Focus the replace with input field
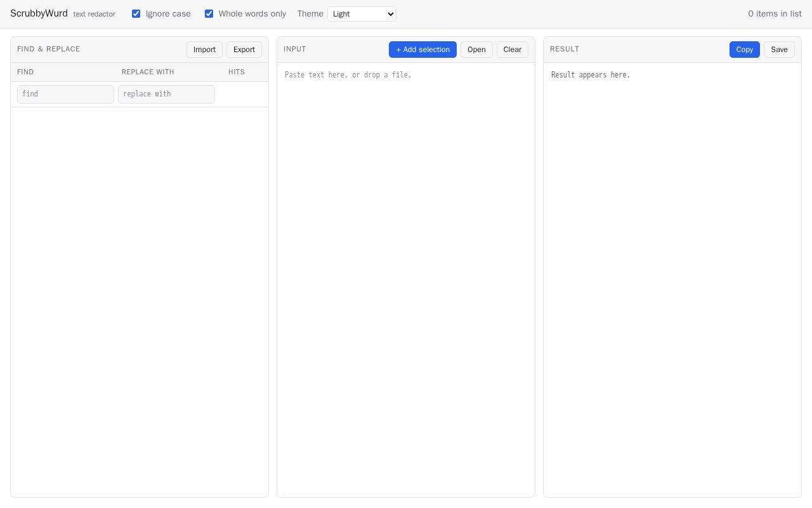 166,94
